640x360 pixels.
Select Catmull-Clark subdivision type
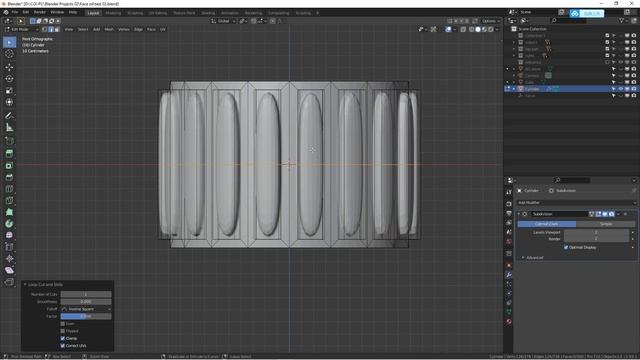(x=547, y=224)
